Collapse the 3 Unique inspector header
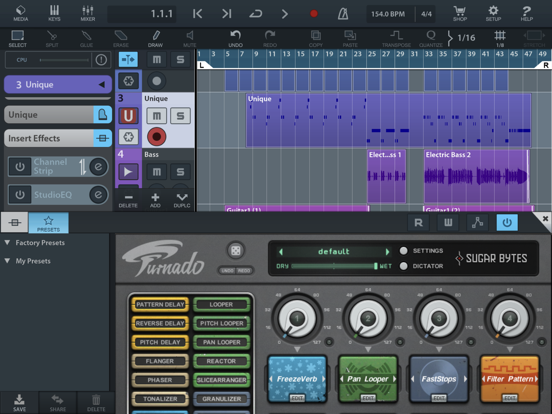Screen dimensions: 552x414 pos(58,84)
